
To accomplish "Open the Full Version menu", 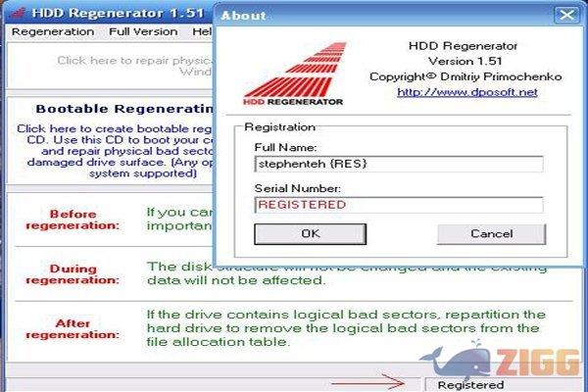I will 143,31.
